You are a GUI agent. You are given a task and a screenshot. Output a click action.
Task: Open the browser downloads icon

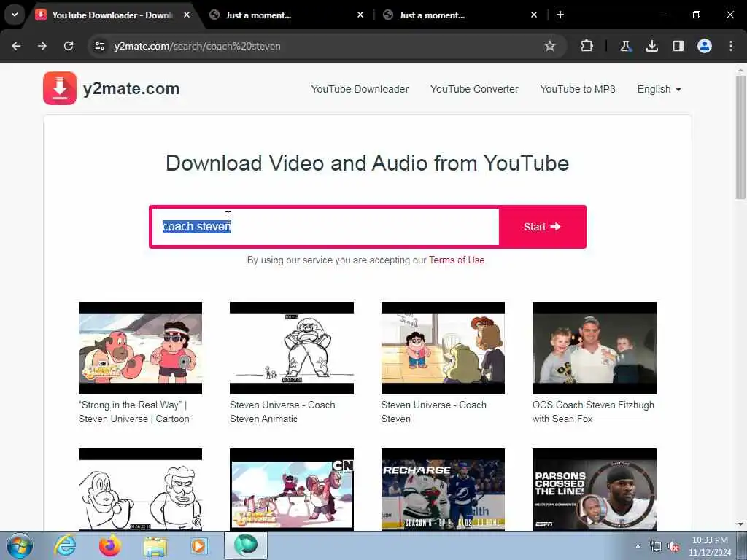[651, 46]
